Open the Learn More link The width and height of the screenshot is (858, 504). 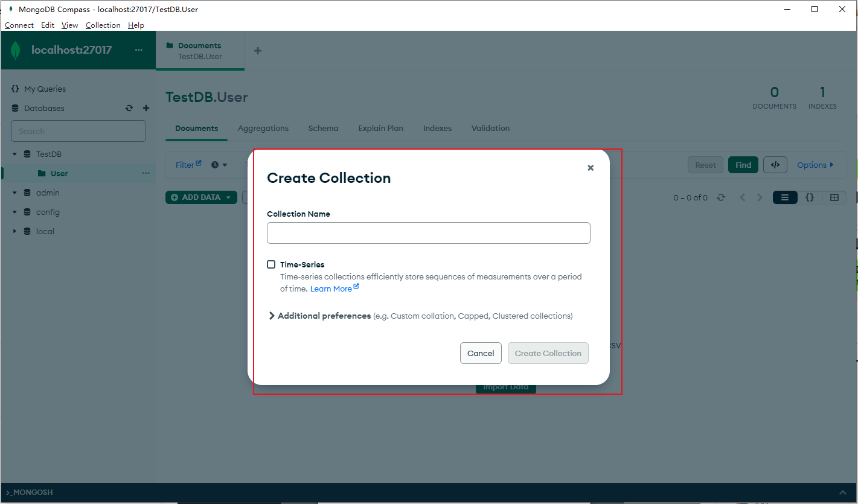[335, 289]
